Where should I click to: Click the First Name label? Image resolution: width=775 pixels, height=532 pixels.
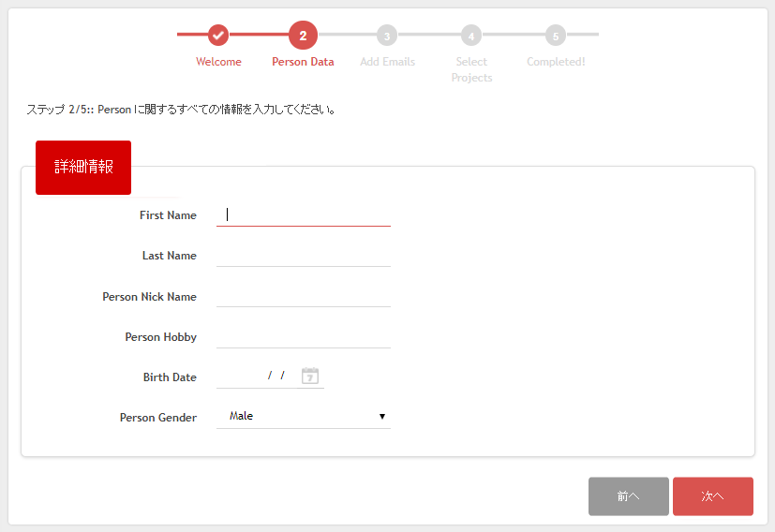168,215
